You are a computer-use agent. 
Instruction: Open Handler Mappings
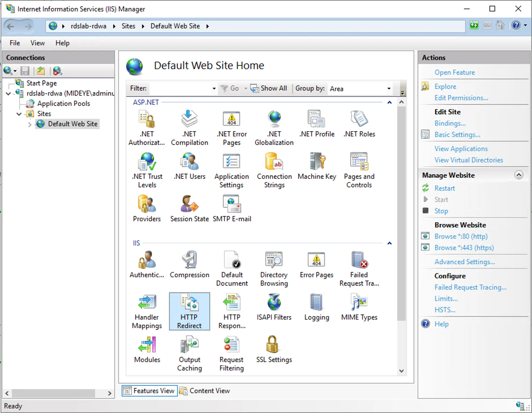click(146, 311)
